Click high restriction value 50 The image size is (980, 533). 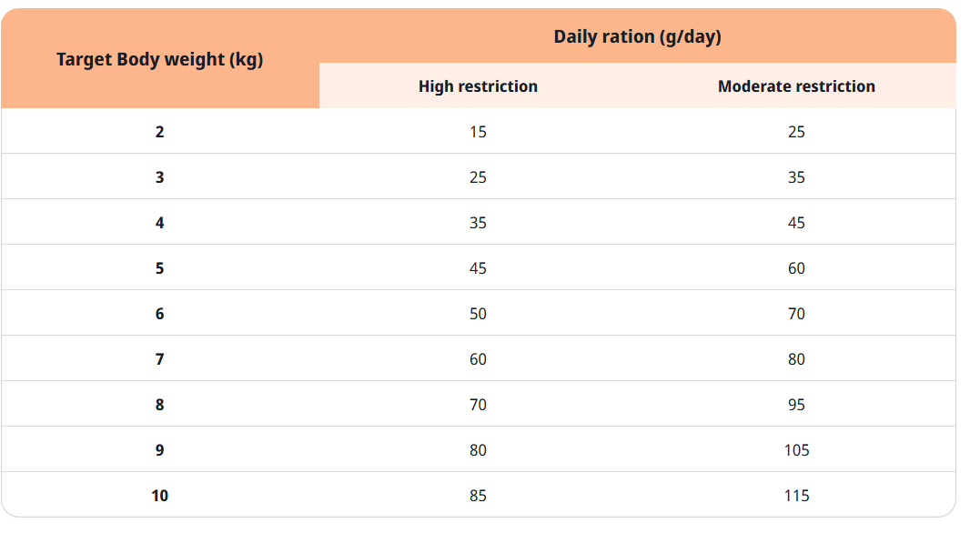(478, 314)
